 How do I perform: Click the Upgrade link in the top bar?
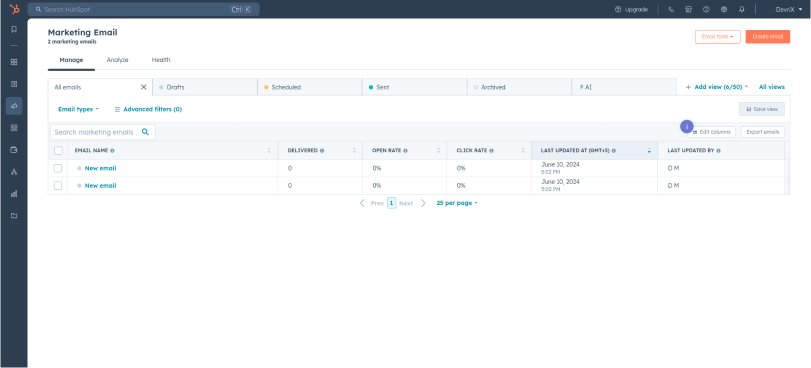pos(632,9)
